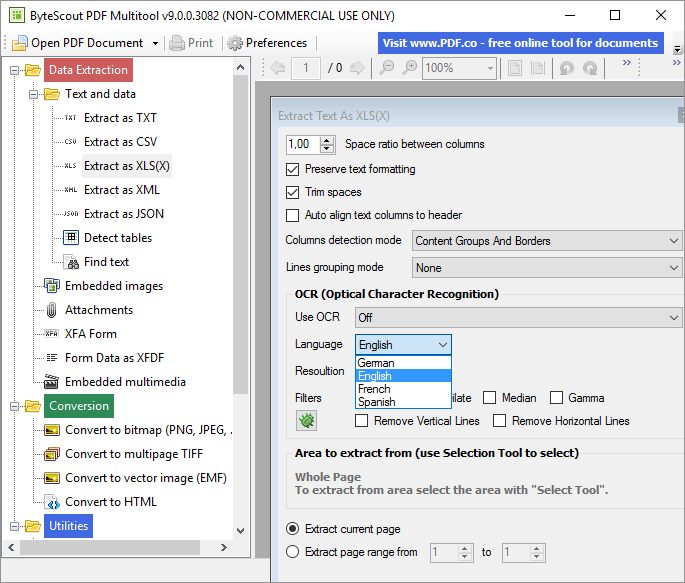Select Extract as JSON in tree
Image resolution: width=685 pixels, height=583 pixels.
(124, 214)
